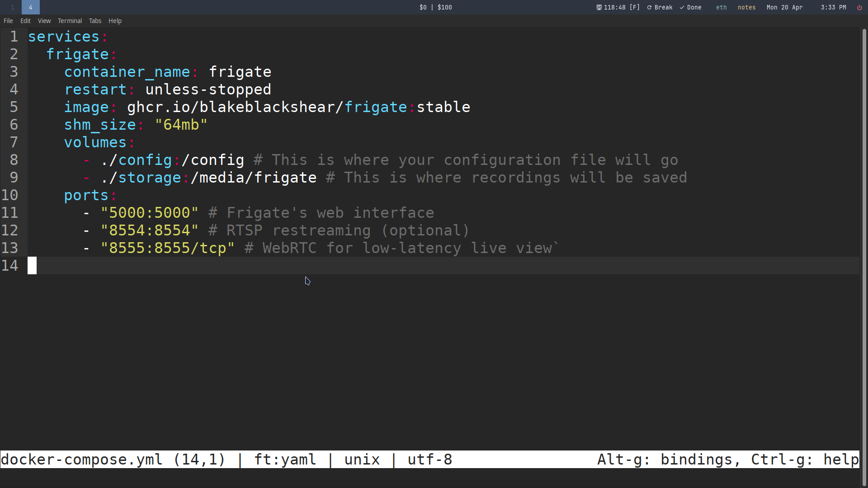Click the Break timer button
The image size is (868, 488).
(660, 7)
